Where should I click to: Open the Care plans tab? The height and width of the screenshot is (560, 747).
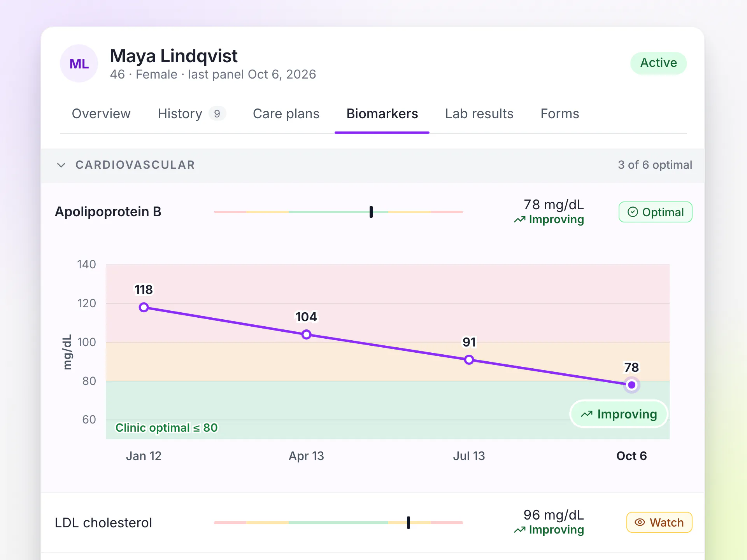[286, 114]
